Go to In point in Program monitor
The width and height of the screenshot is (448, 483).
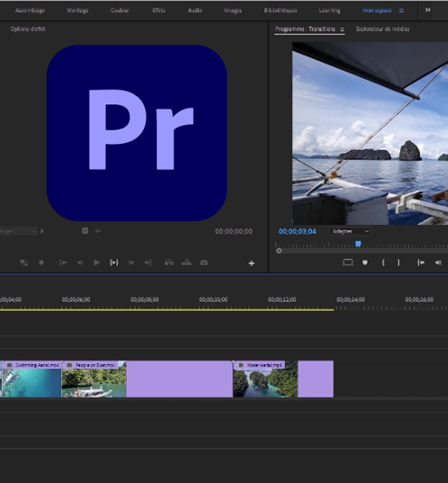(421, 262)
